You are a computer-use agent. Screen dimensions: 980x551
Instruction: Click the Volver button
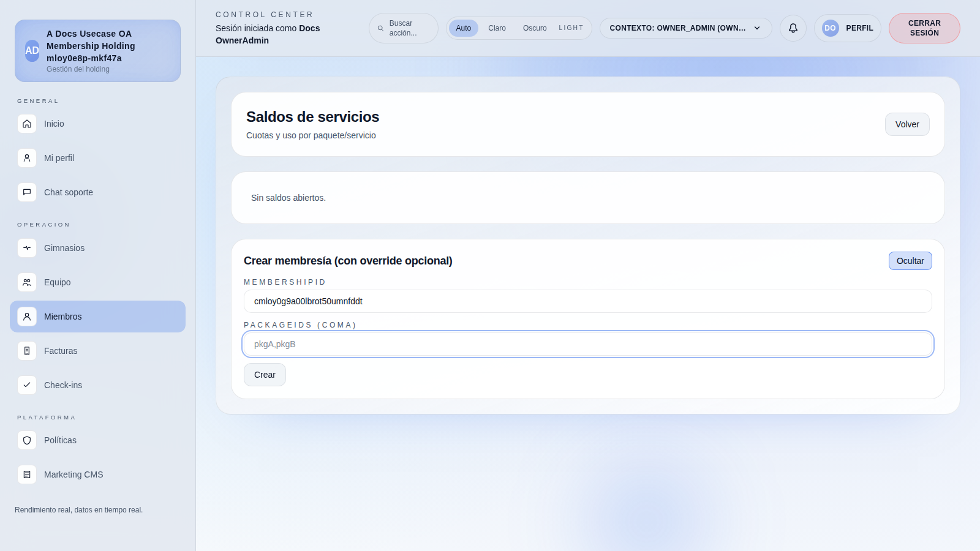point(907,124)
